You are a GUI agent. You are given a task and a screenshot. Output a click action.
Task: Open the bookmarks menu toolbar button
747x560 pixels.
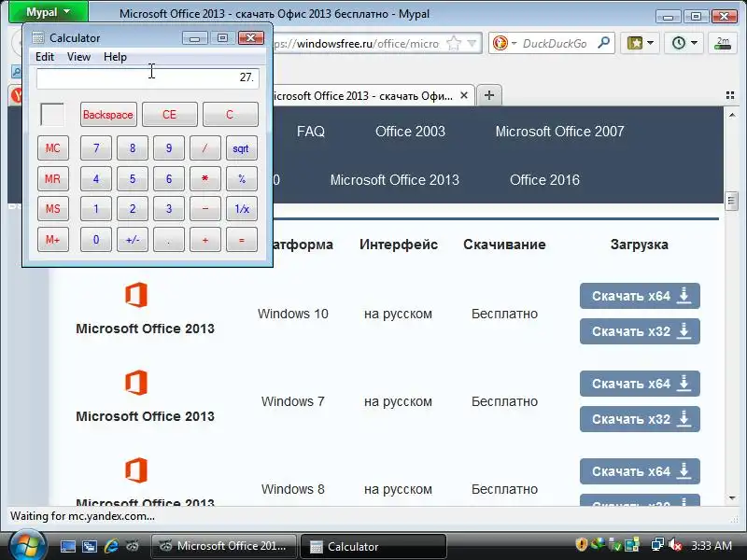point(640,43)
